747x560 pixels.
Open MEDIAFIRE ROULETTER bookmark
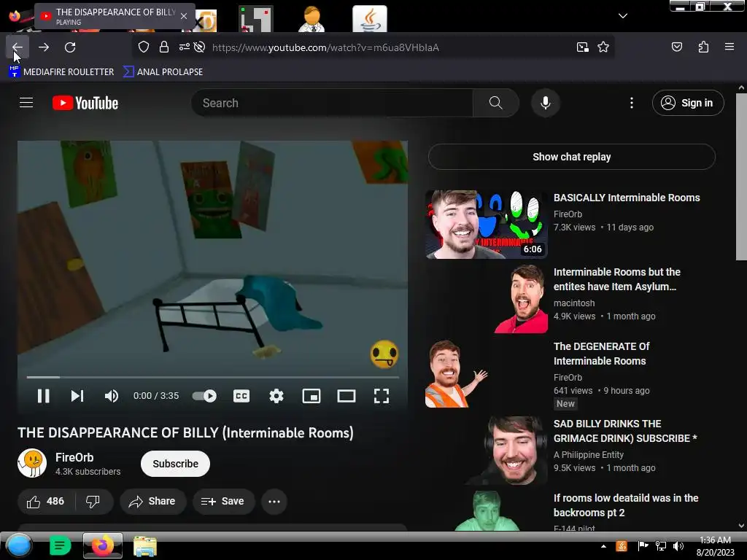61,72
